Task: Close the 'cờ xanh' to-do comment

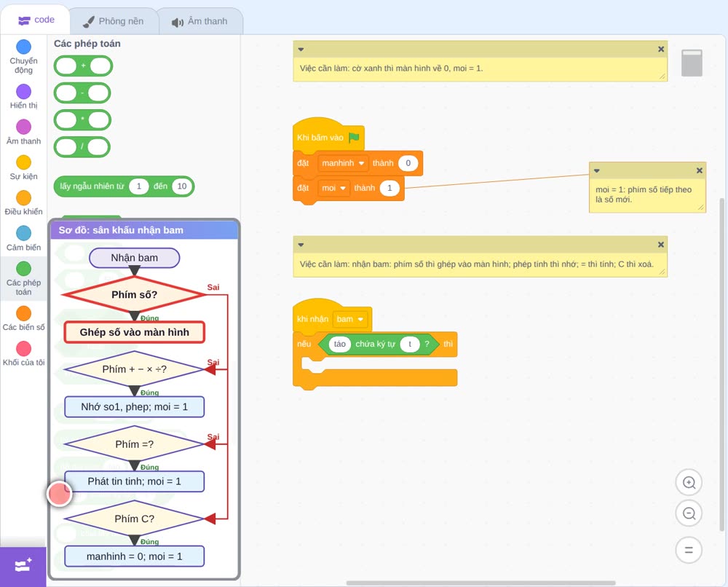Action: click(661, 49)
